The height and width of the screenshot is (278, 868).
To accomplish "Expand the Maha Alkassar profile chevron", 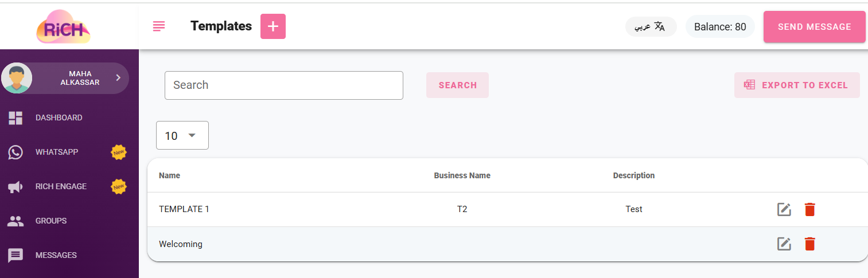I will click(118, 77).
